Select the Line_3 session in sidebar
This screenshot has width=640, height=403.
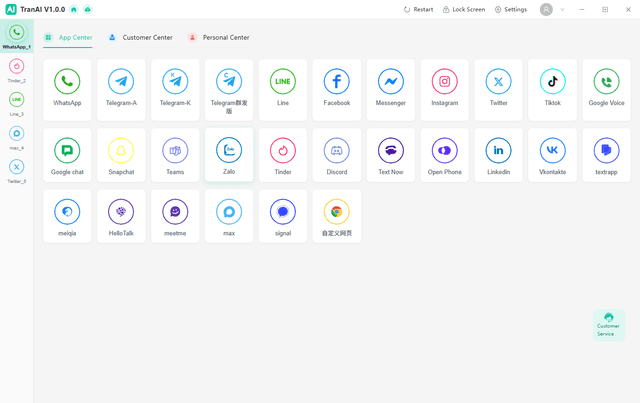[x=17, y=104]
